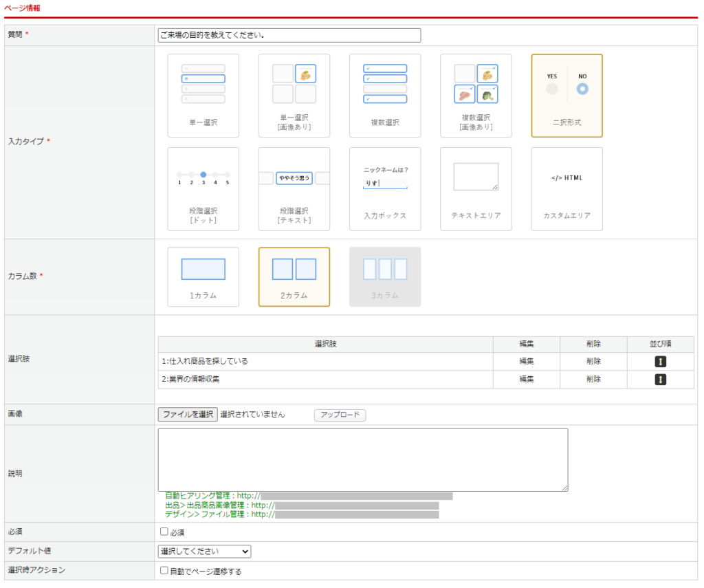Choose 単一選択 [画像あり] input type
This screenshot has width=704, height=588.
click(294, 96)
